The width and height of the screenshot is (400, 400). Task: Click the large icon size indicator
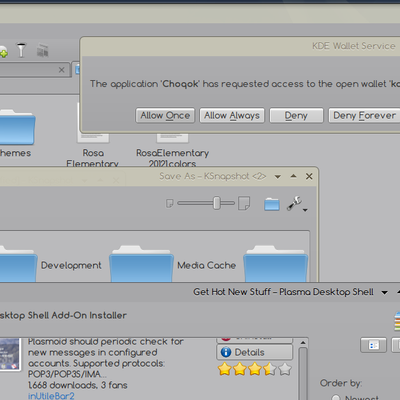[244, 203]
